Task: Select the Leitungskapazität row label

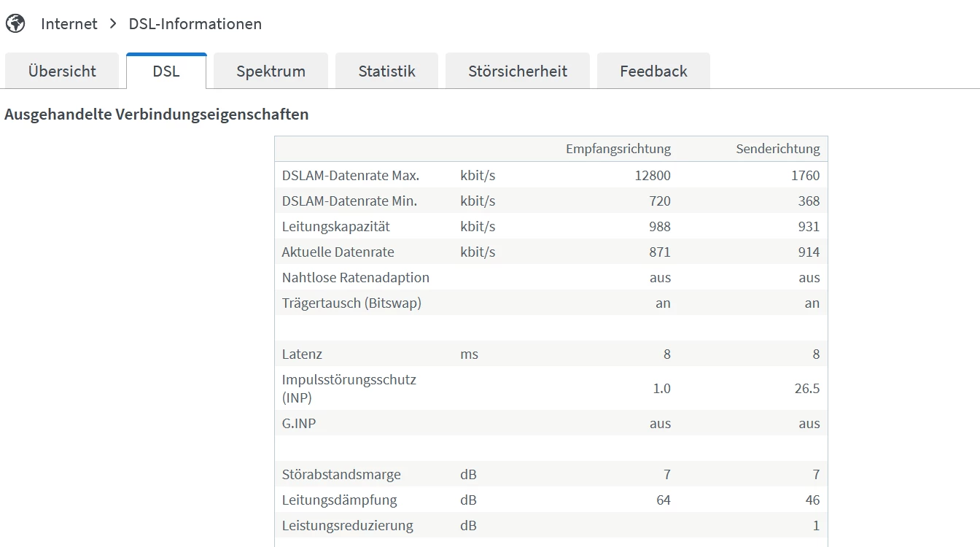Action: (x=335, y=227)
